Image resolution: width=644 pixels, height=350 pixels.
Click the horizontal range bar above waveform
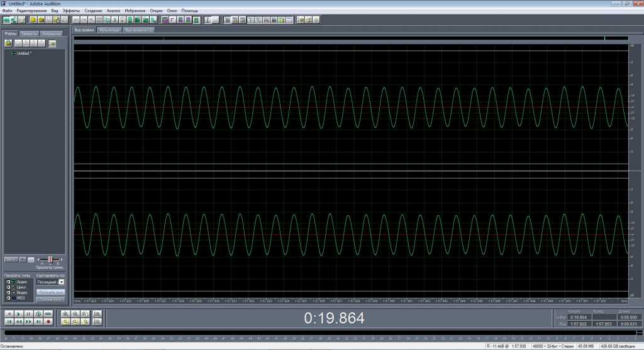351,38
